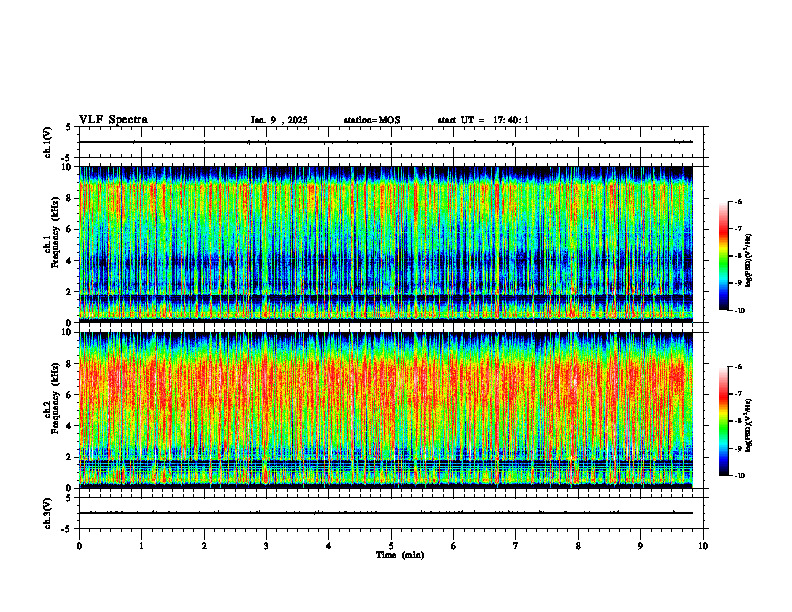The width and height of the screenshot is (792, 612).
Task: Click the ch.2 frequency tick "8"
Action: pos(70,364)
